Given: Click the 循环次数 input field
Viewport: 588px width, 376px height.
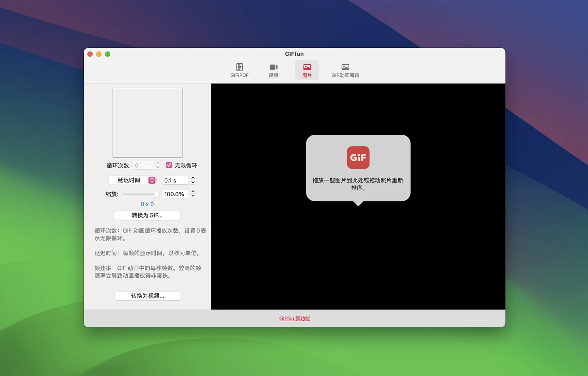Looking at the screenshot, I should pos(143,165).
